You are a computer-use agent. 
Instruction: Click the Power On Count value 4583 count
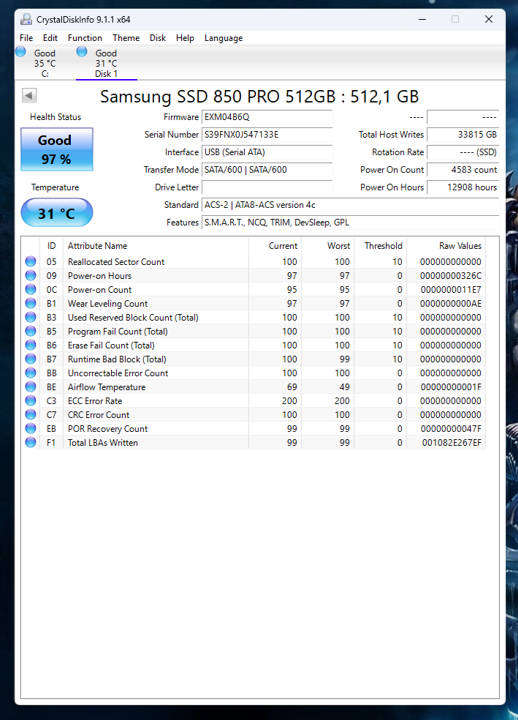pyautogui.click(x=463, y=169)
